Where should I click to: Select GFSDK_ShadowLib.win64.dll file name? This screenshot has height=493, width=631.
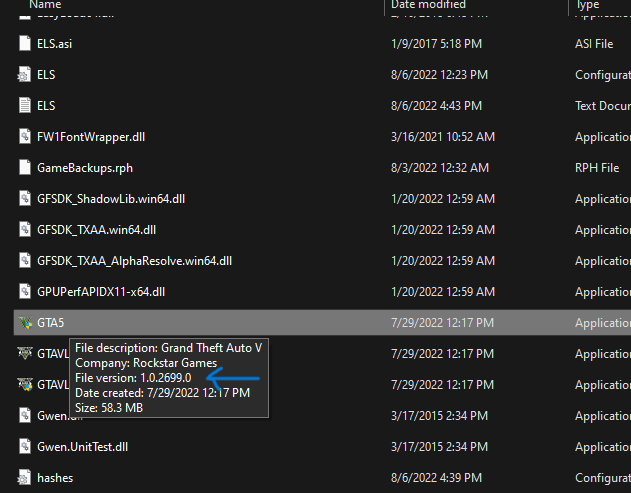(111, 199)
